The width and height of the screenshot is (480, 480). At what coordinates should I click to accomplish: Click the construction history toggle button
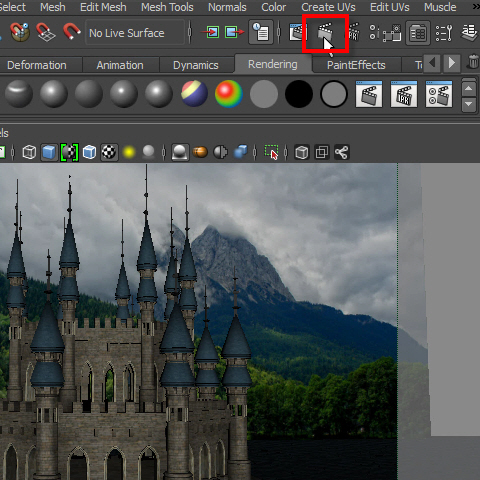click(261, 32)
